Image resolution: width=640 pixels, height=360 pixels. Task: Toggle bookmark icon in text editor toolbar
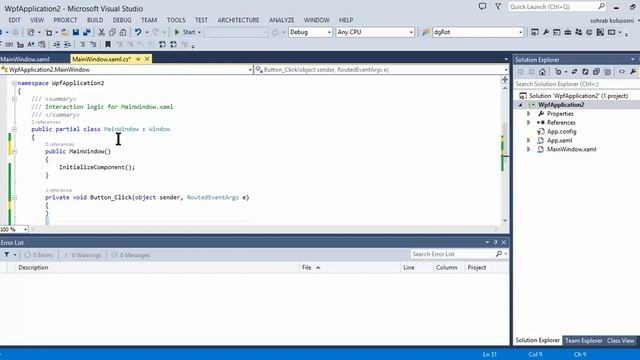tap(108, 44)
